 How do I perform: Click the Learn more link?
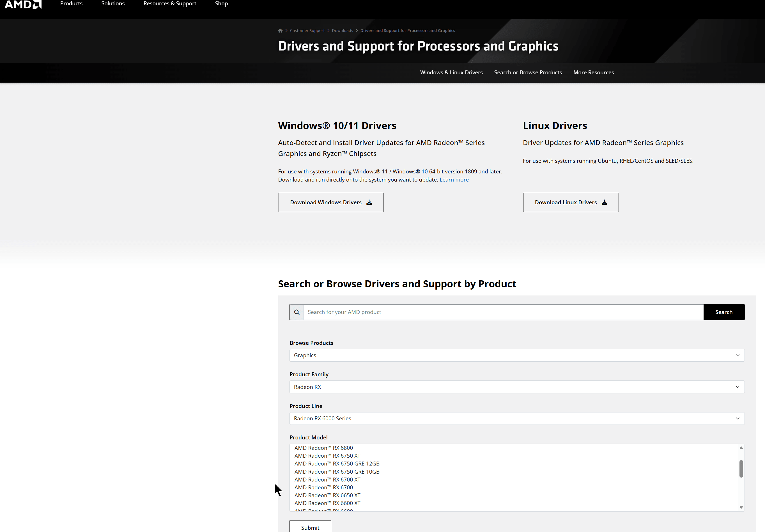point(454,180)
